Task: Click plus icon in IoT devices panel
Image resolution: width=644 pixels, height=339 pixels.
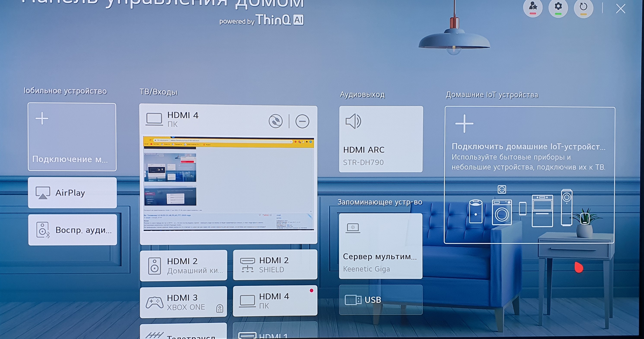Action: 464,124
